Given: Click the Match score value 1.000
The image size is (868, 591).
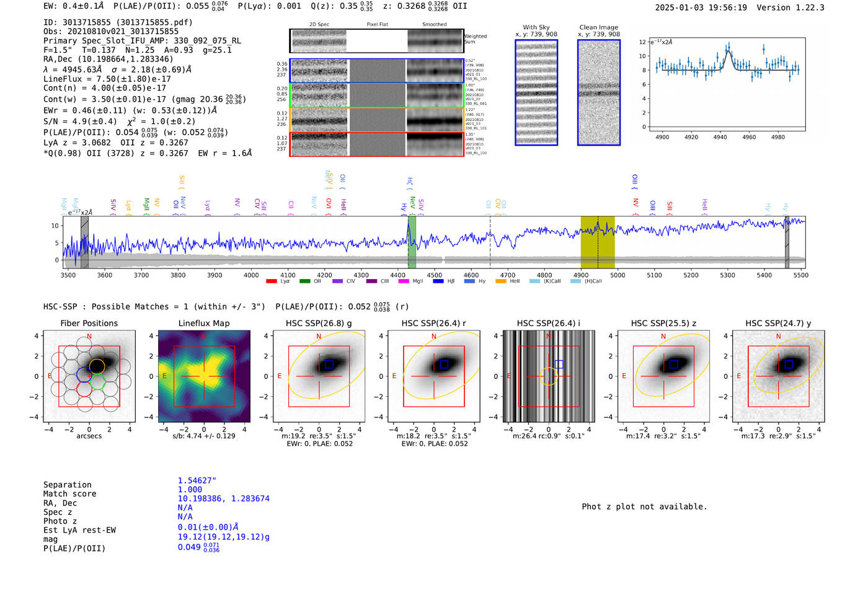Looking at the screenshot, I should click(190, 489).
